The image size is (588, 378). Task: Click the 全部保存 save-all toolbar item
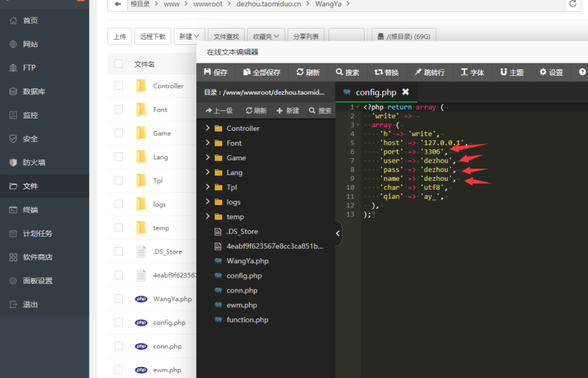coord(262,73)
